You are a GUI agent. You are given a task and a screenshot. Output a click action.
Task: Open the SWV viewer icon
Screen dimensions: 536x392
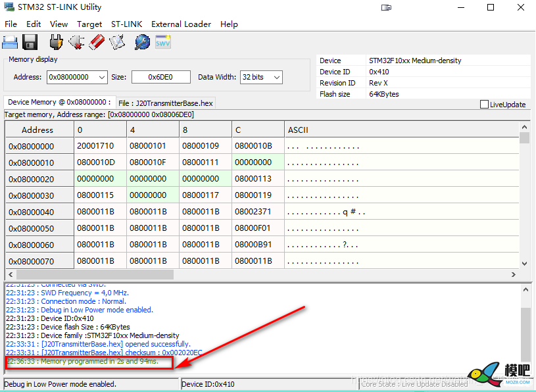click(x=162, y=42)
